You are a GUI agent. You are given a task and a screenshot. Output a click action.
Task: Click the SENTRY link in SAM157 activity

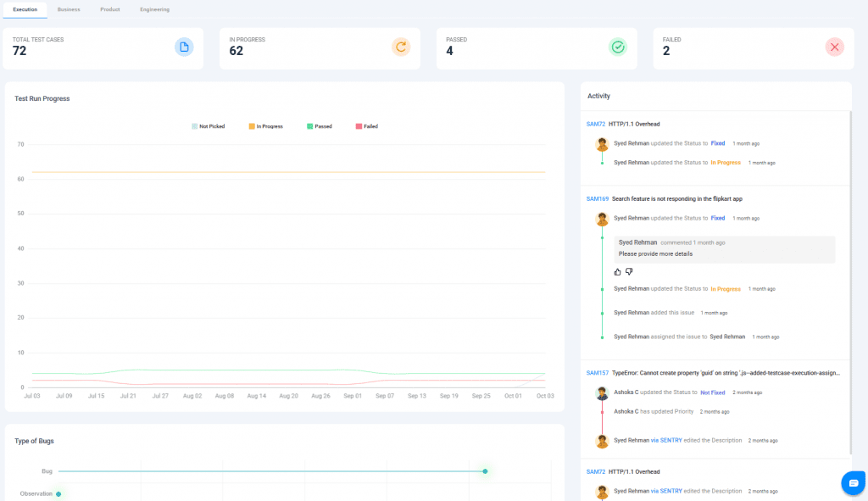point(672,440)
